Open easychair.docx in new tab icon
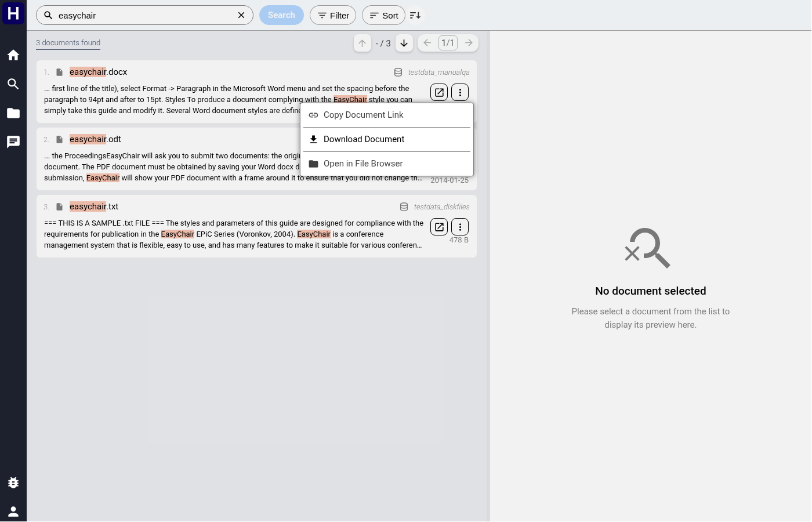This screenshot has height=522, width=812. pyautogui.click(x=439, y=92)
